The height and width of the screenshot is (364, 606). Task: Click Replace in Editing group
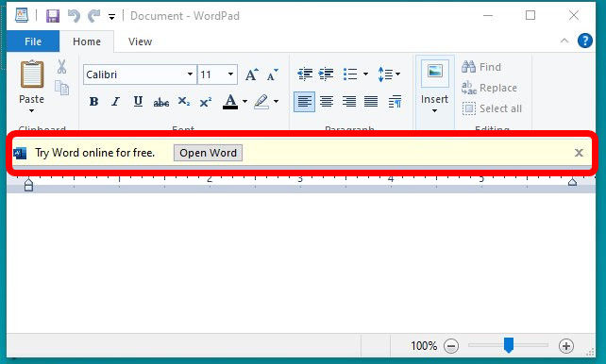(x=489, y=88)
